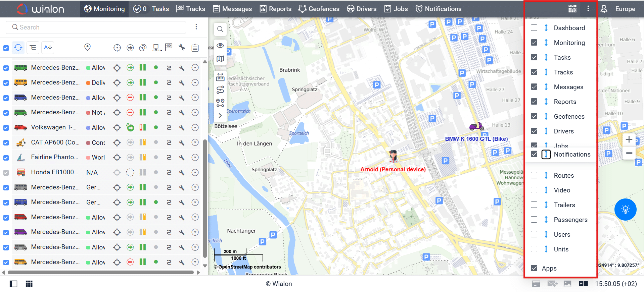644x292 pixels.
Task: Open Fairline Phantom row dropdown menu
Action: point(195,157)
